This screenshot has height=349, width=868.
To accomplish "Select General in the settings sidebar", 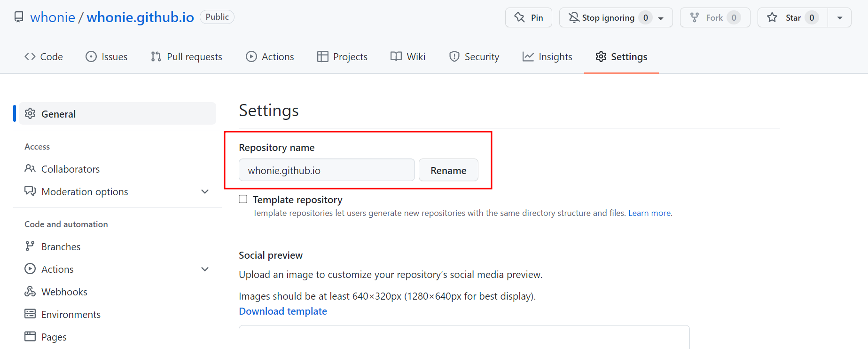I will [117, 113].
